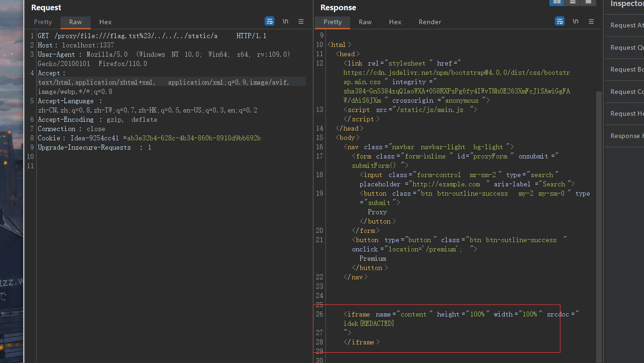Screen dimensions: 644x363
Task: Click the onclick="location='/premium';" attribute text
Action: (x=415, y=249)
